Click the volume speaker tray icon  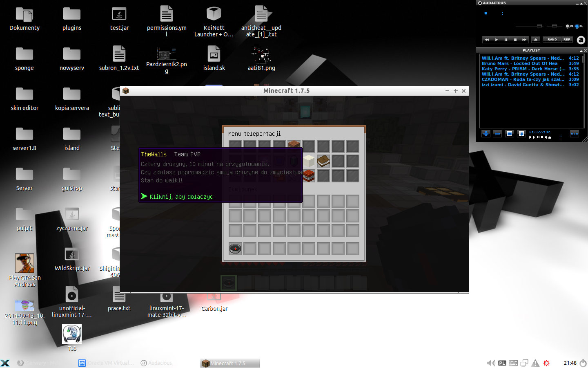click(x=491, y=363)
